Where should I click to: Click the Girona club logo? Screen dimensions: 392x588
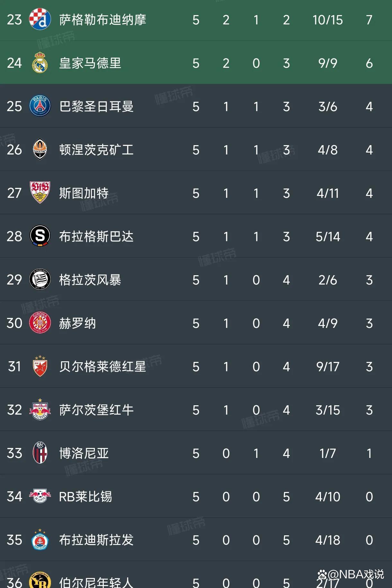(x=40, y=323)
